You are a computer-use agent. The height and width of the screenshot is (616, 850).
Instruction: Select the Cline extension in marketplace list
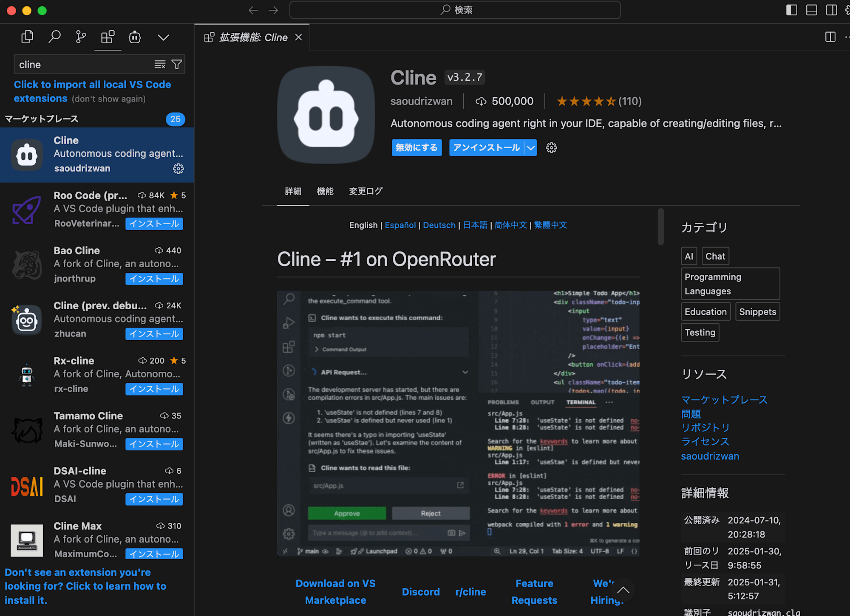97,155
